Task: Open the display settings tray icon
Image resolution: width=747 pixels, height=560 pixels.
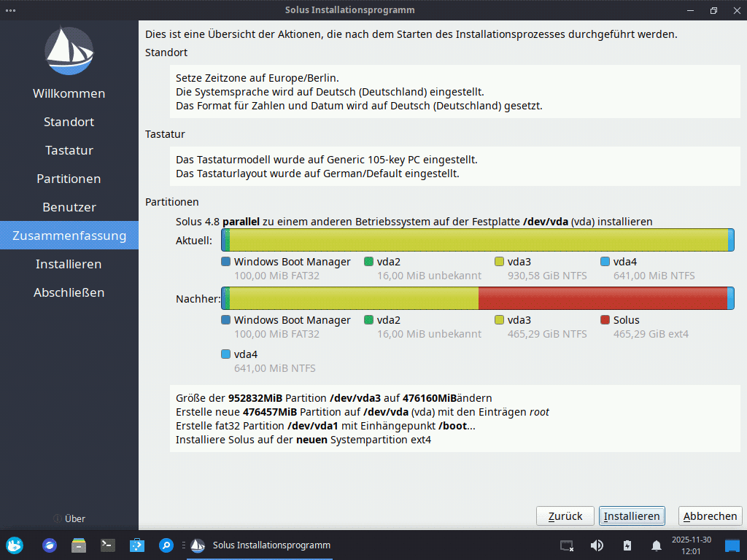Action: coord(567,545)
